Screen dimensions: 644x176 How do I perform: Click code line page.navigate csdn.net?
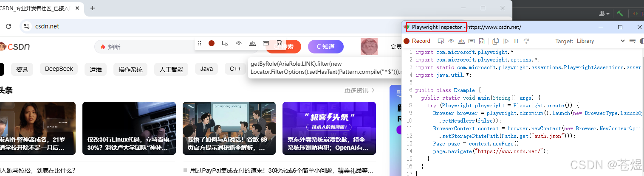click(x=491, y=151)
